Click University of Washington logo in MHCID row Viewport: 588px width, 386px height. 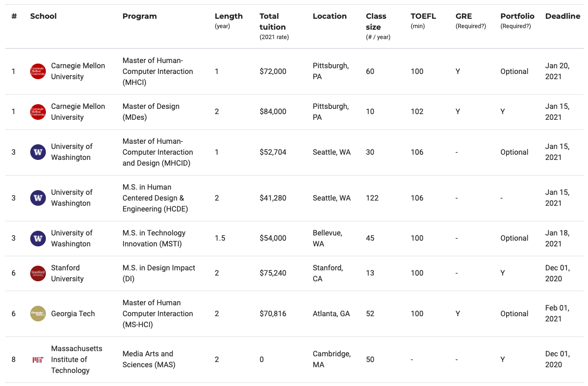[x=38, y=152]
